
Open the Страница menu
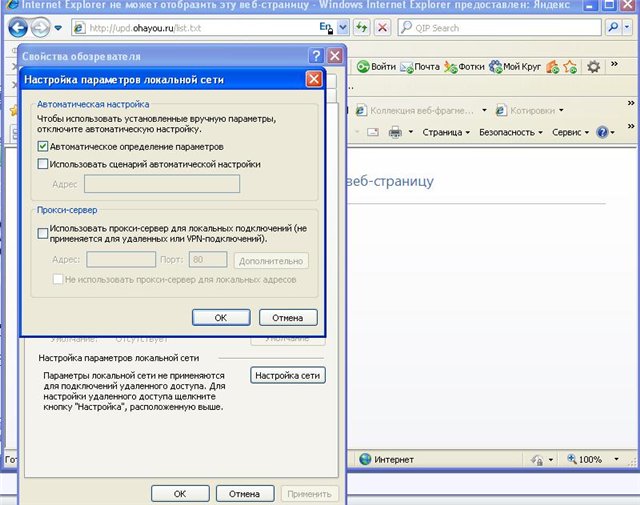tap(446, 132)
